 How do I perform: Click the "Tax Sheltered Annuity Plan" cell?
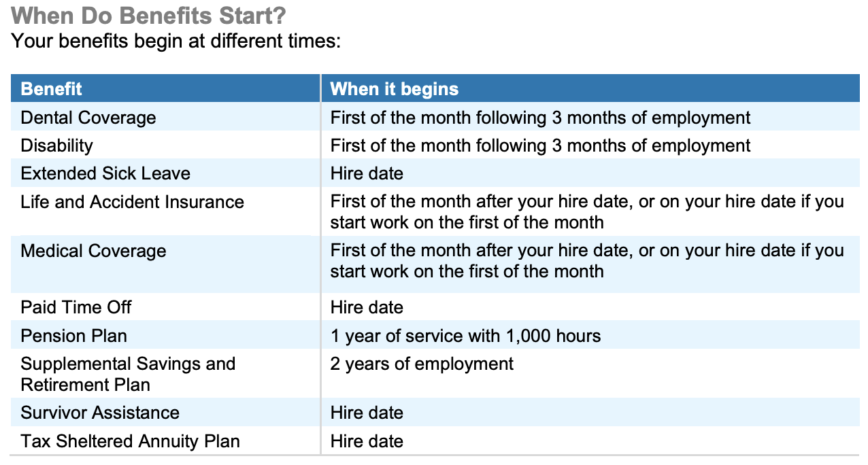130,441
